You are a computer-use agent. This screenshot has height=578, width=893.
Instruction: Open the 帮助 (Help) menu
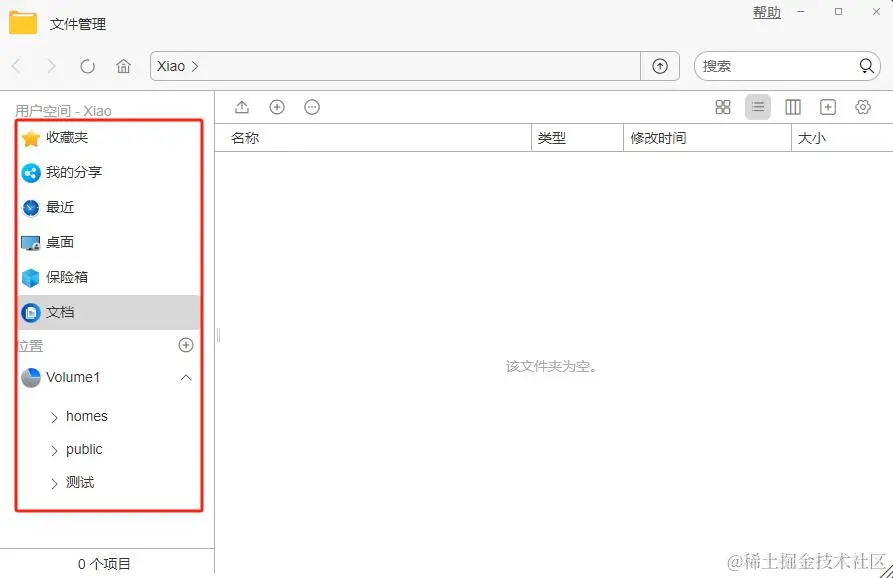point(766,13)
